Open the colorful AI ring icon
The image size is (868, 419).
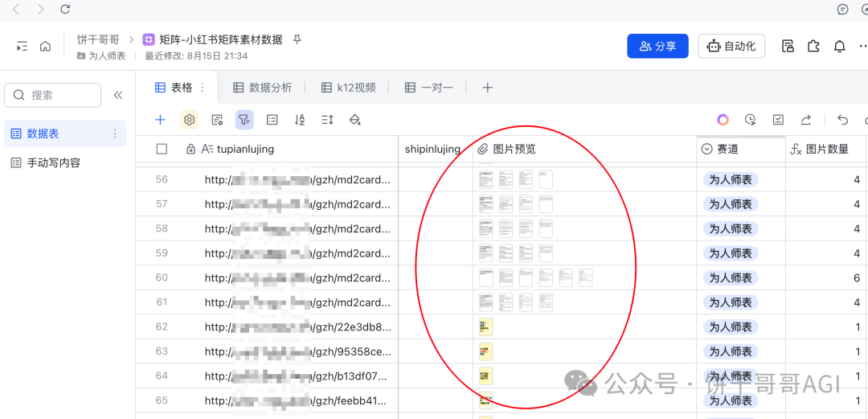point(723,120)
